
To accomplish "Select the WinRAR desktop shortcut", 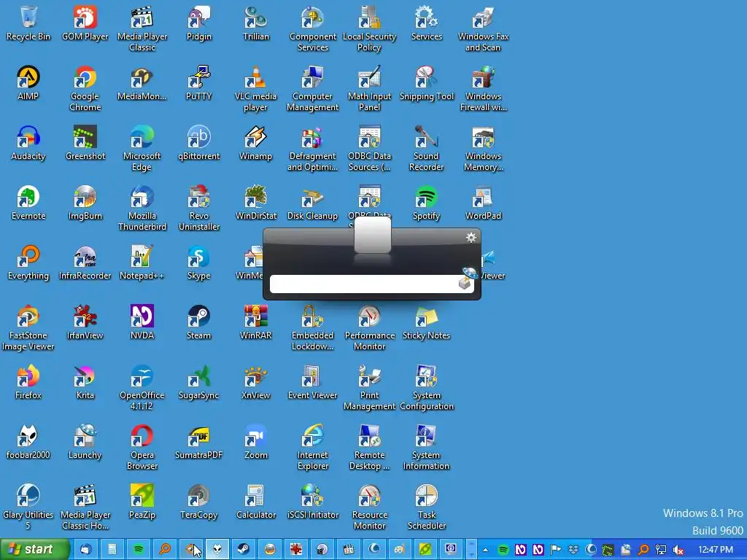I will pos(256,323).
